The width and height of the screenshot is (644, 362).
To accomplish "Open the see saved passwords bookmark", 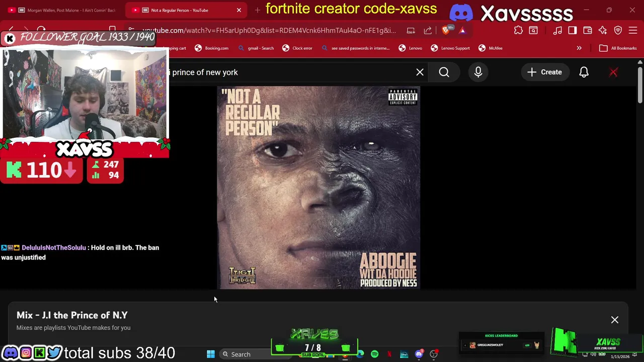I will [356, 48].
